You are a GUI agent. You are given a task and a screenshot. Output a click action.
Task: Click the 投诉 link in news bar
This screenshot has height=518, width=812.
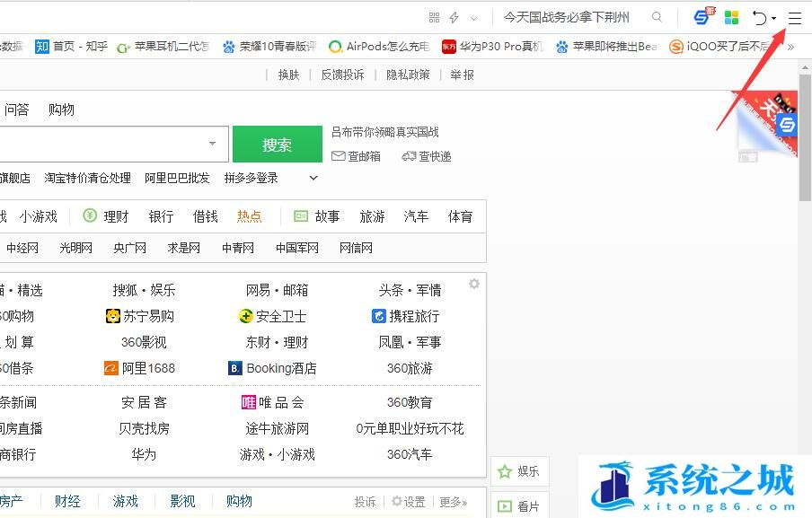click(x=365, y=502)
